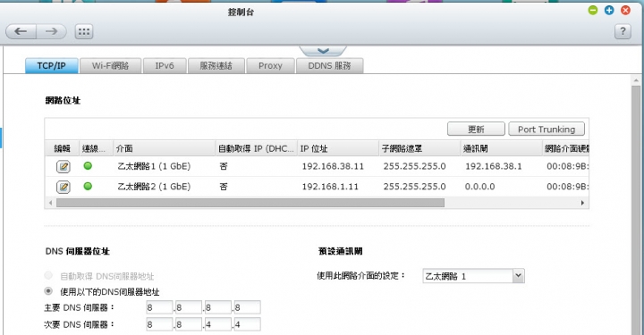
Task: Click the 編輯 column header
Action: [x=62, y=148]
